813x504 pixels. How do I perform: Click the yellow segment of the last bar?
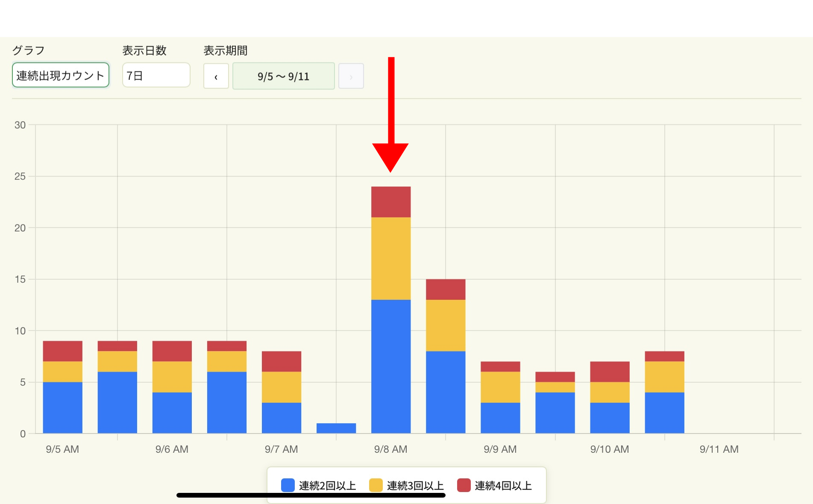tap(664, 377)
